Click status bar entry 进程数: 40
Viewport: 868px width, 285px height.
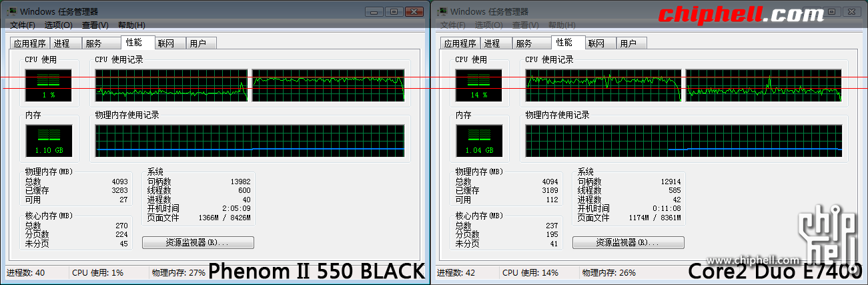(x=26, y=273)
